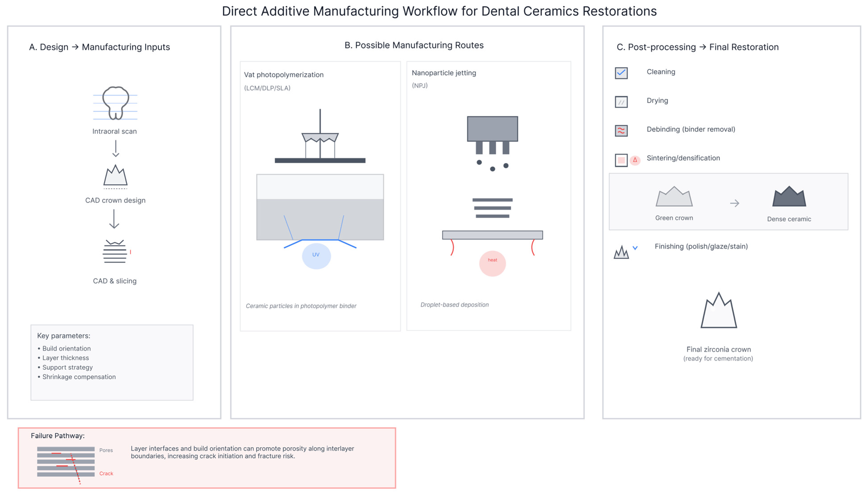This screenshot has width=868, height=495.
Task: Select the Nanoparticle jetting panel heading
Action: (x=444, y=73)
